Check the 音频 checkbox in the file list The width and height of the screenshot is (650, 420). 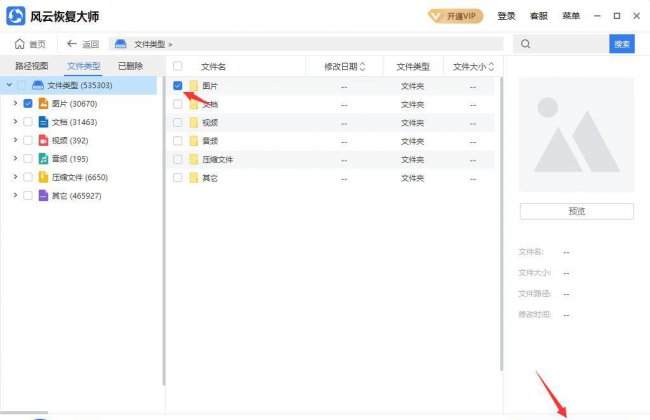pyautogui.click(x=177, y=141)
